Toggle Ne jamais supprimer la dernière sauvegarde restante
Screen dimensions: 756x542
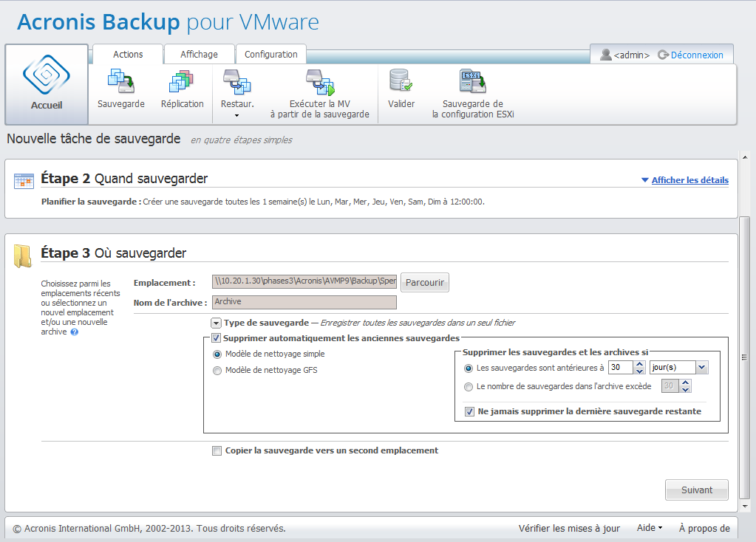click(469, 412)
